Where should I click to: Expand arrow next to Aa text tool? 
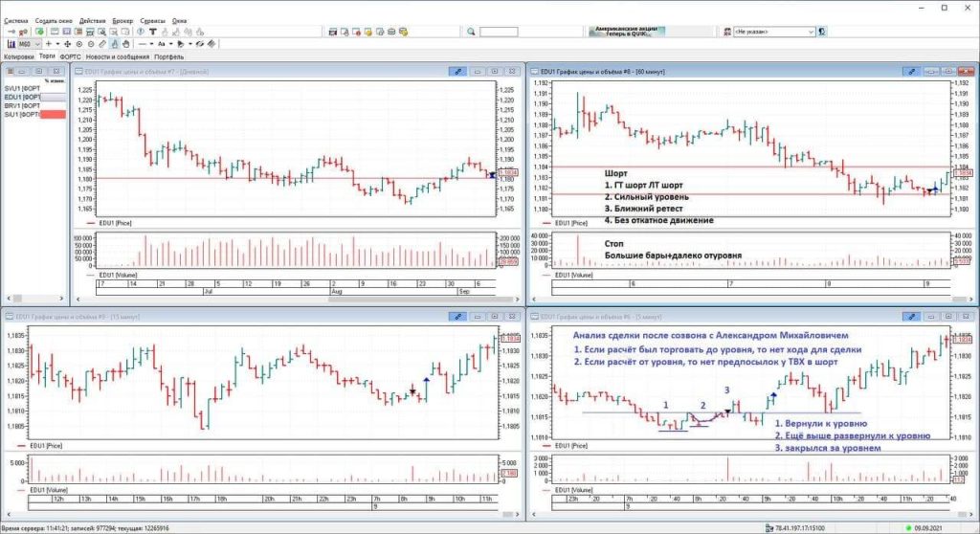pyautogui.click(x=170, y=44)
